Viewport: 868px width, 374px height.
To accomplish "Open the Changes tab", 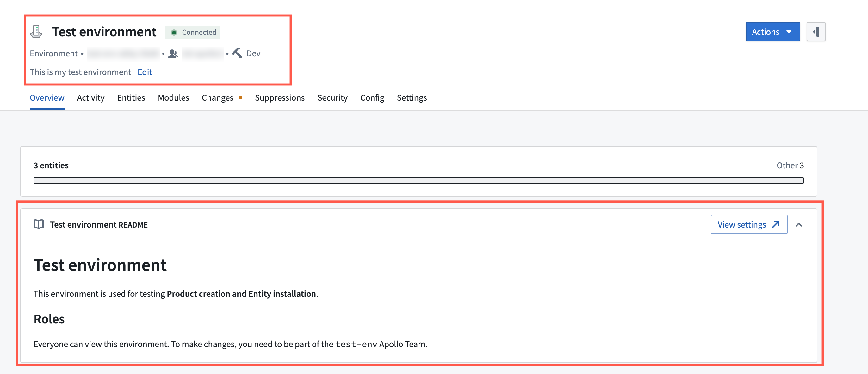I will pos(217,98).
